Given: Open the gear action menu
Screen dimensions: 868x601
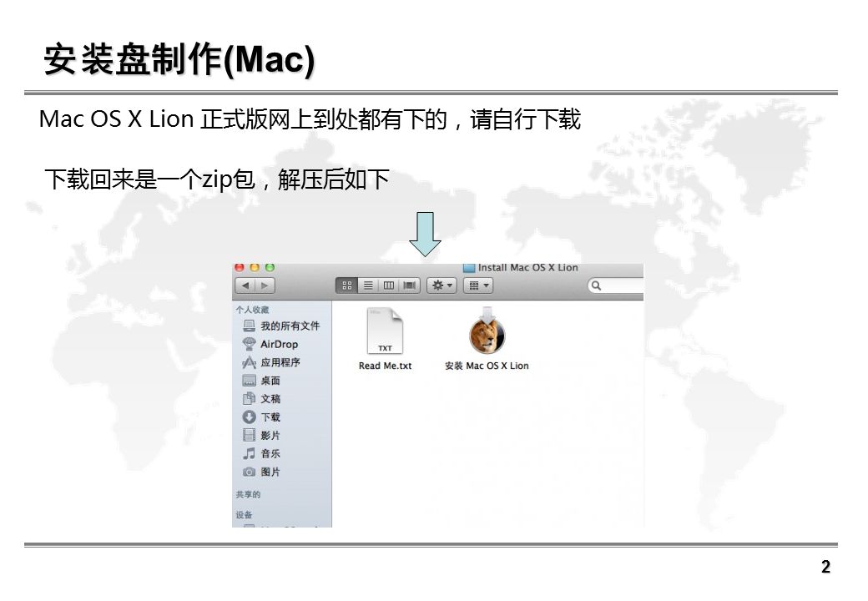Looking at the screenshot, I should tap(442, 285).
